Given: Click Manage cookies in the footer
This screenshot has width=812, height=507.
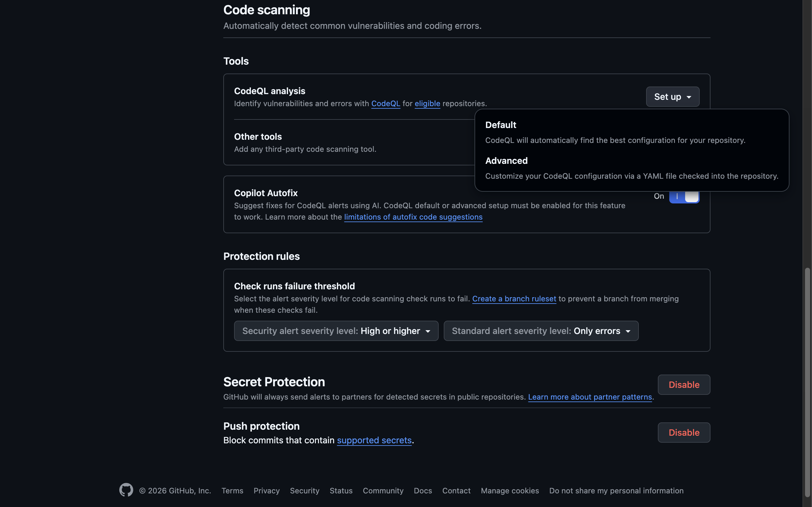Looking at the screenshot, I should pos(509,491).
